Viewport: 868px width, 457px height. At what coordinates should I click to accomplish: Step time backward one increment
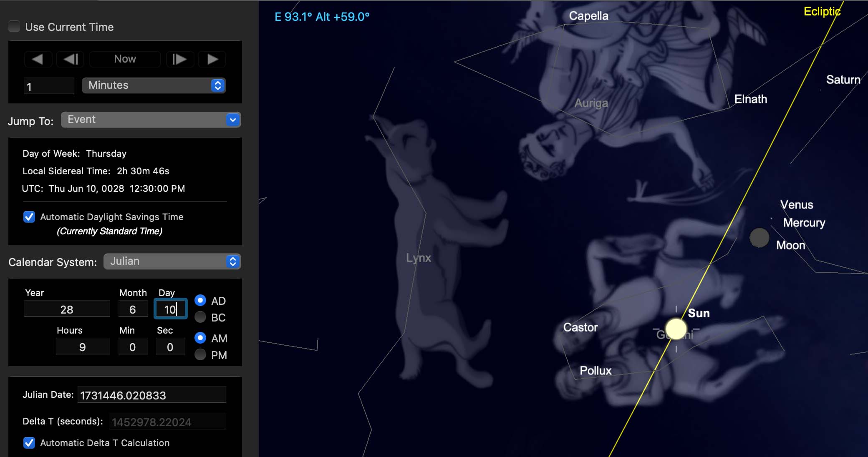click(70, 59)
